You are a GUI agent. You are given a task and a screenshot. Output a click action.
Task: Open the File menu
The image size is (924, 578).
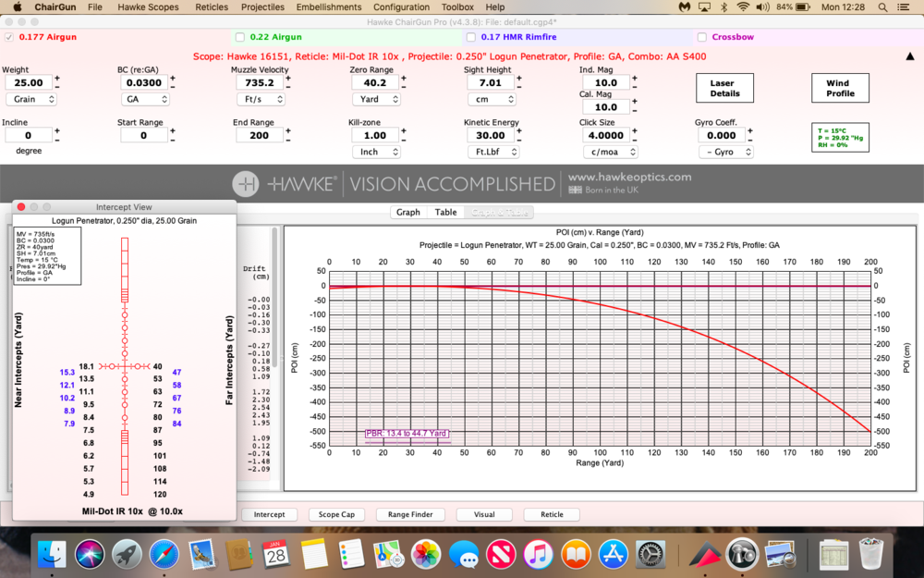pyautogui.click(x=95, y=7)
